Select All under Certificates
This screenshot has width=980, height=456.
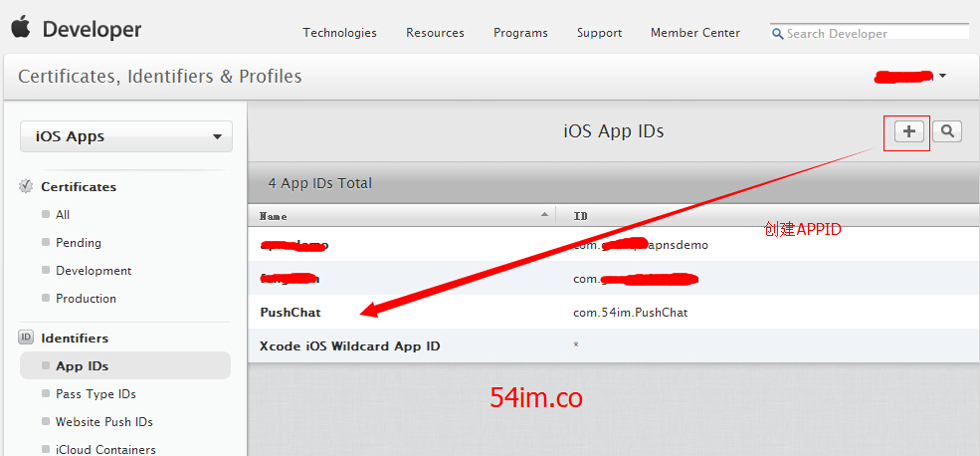(63, 214)
